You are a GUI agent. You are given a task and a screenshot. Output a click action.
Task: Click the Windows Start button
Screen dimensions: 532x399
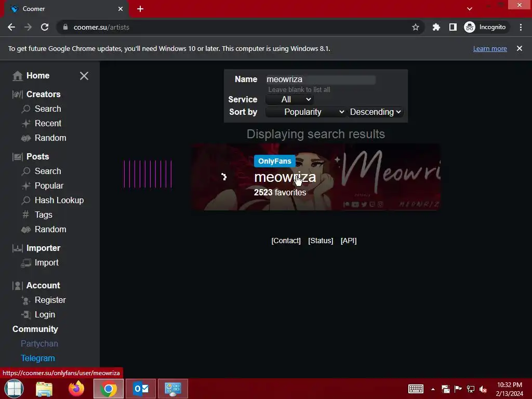coord(14,389)
